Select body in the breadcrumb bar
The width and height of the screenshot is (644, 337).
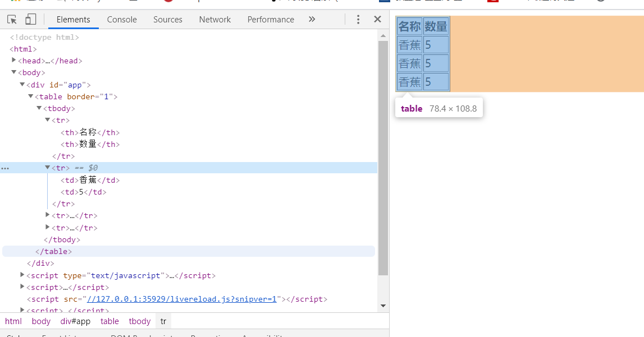[x=41, y=321]
